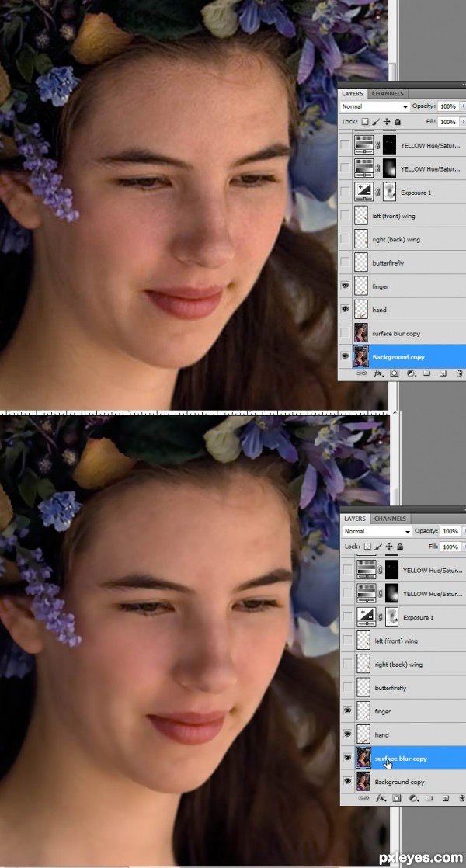466x868 pixels.
Task: Create new layer in lower Layers panel
Action: [x=445, y=798]
